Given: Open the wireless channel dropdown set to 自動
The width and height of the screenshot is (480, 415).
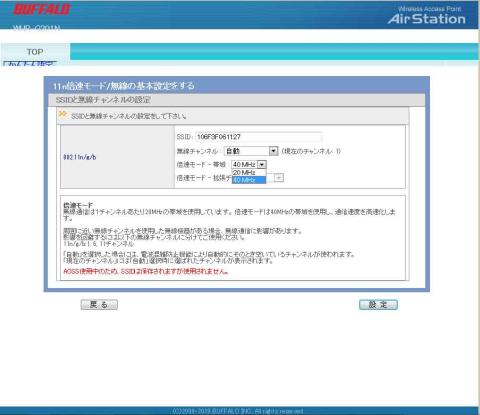Looking at the screenshot, I should coord(251,151).
